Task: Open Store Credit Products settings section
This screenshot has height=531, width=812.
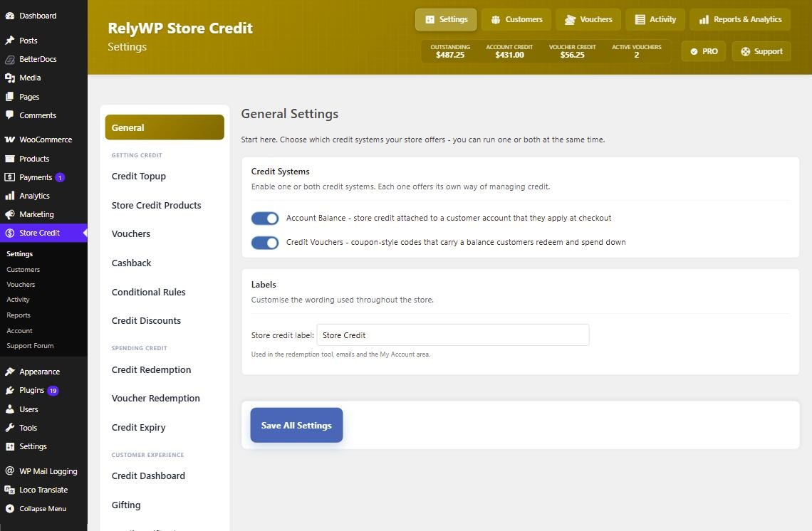Action: coord(157,205)
